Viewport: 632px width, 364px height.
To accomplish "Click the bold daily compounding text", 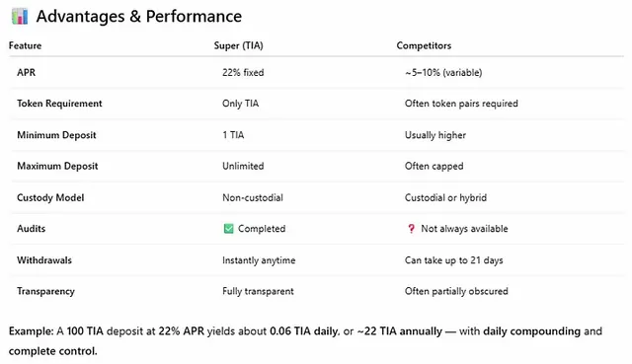I will click(531, 331).
